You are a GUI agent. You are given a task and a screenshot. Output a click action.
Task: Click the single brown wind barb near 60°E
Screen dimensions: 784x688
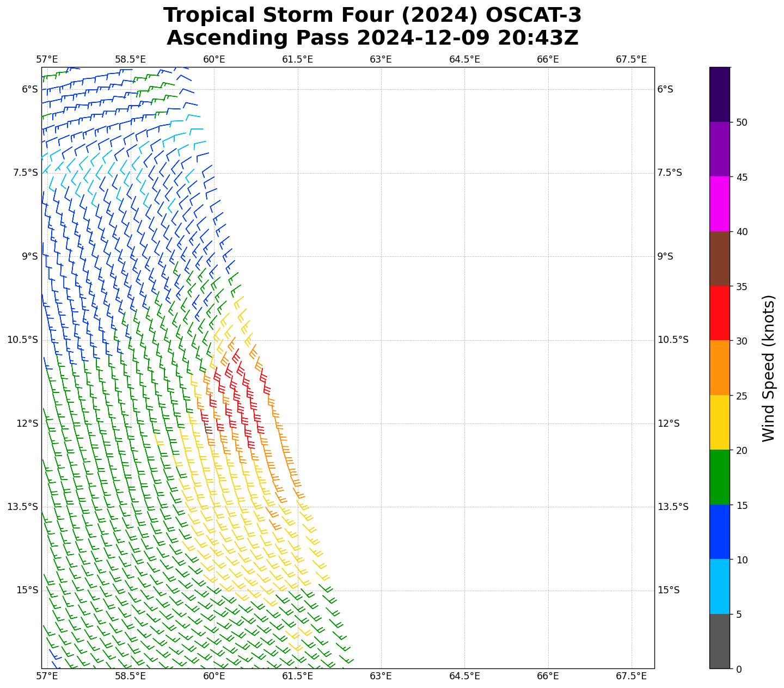(x=208, y=428)
